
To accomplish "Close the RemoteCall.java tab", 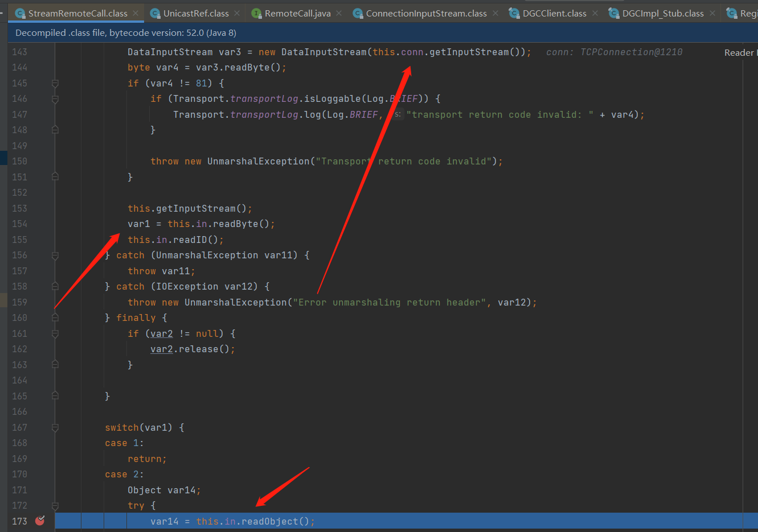I will (x=339, y=13).
